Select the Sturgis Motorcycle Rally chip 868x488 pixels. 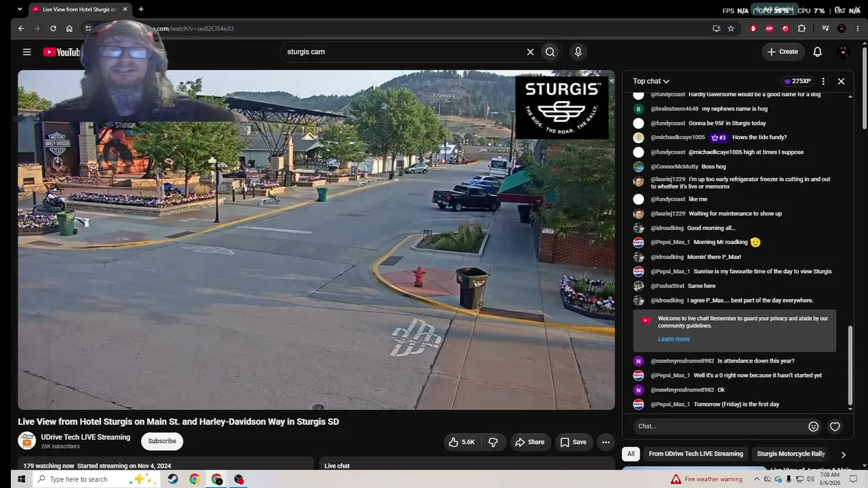pos(791,454)
